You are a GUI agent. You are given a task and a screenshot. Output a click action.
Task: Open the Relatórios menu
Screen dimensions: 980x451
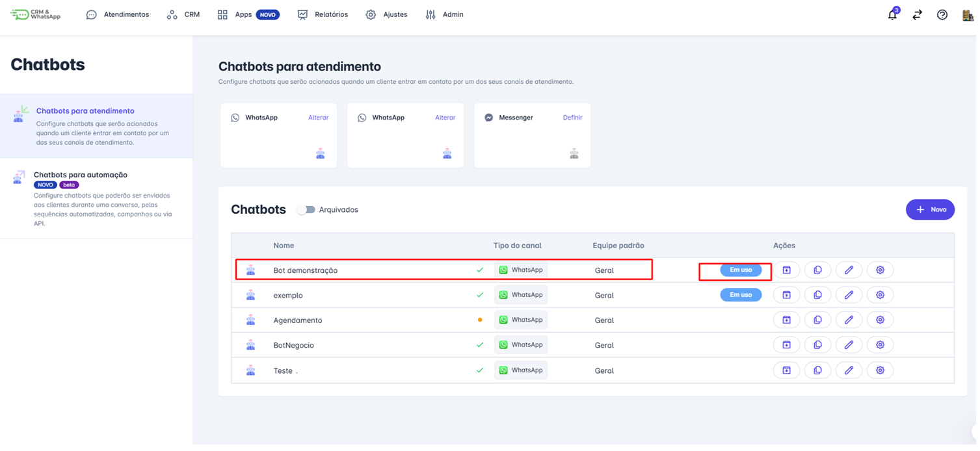click(323, 14)
